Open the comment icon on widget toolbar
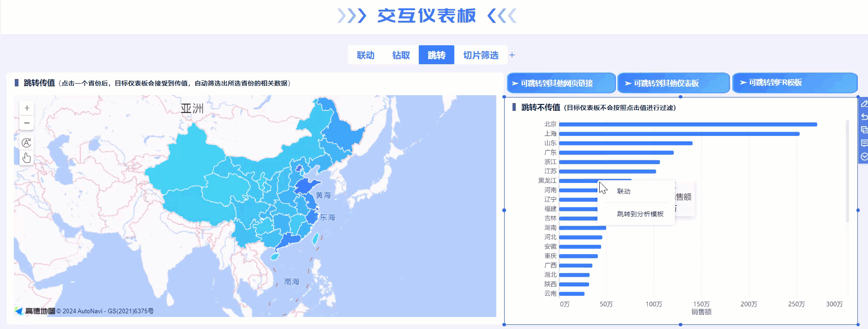Screen dimensions: 868x329 [x=864, y=143]
